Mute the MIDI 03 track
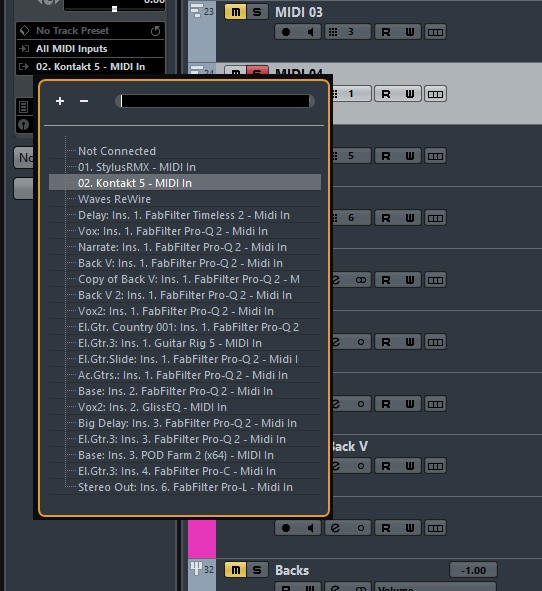542x591 pixels. pos(236,12)
